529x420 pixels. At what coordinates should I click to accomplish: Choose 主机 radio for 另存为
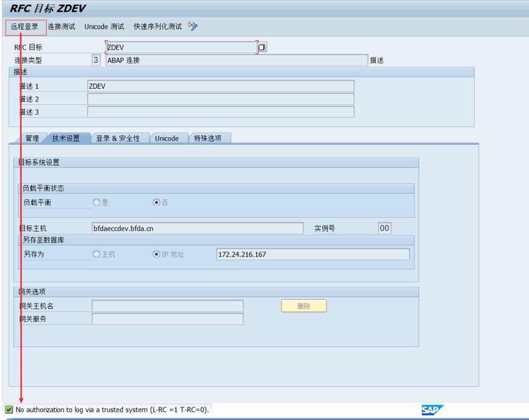pos(96,254)
